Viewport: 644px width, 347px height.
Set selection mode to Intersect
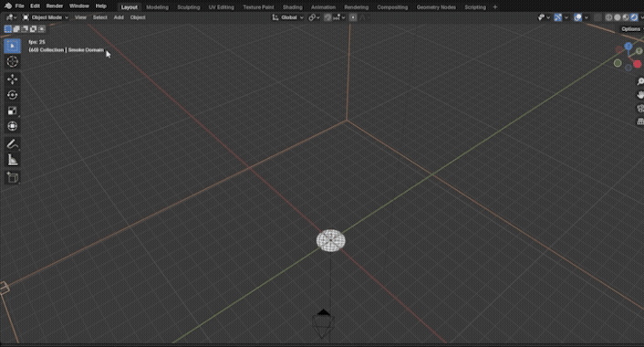[41, 29]
